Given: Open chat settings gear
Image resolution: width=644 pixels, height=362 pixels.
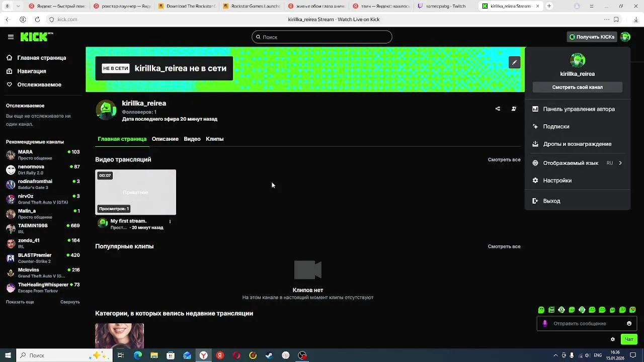Looking at the screenshot, I should (613, 339).
